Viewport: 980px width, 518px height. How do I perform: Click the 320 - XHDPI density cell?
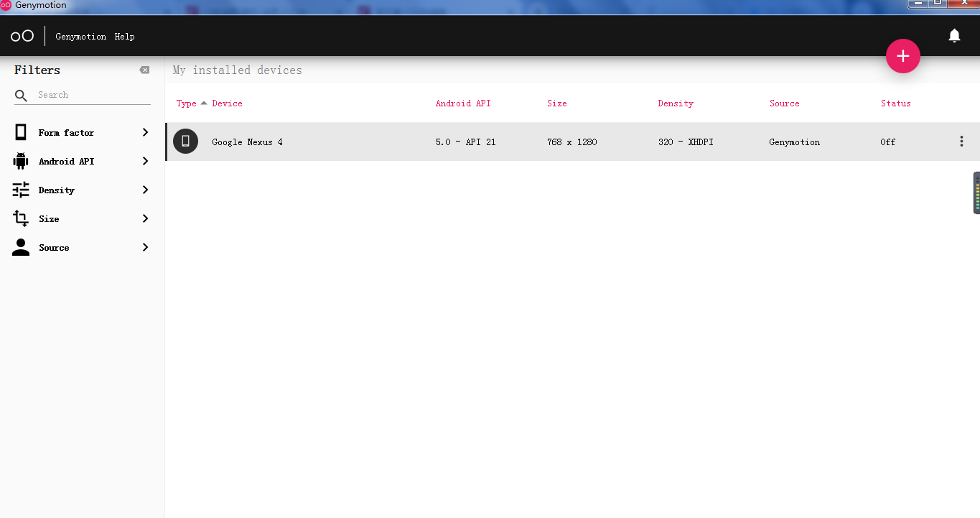[x=686, y=142]
